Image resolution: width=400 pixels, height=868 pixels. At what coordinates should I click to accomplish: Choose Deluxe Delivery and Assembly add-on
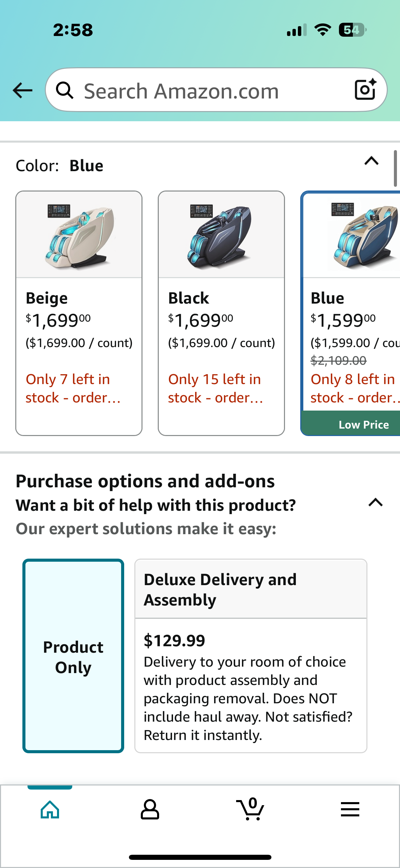(251, 656)
